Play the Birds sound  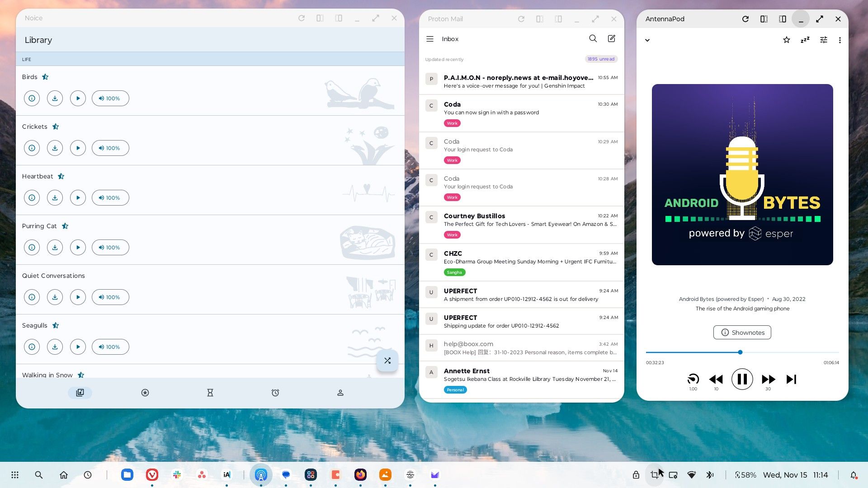coord(78,99)
